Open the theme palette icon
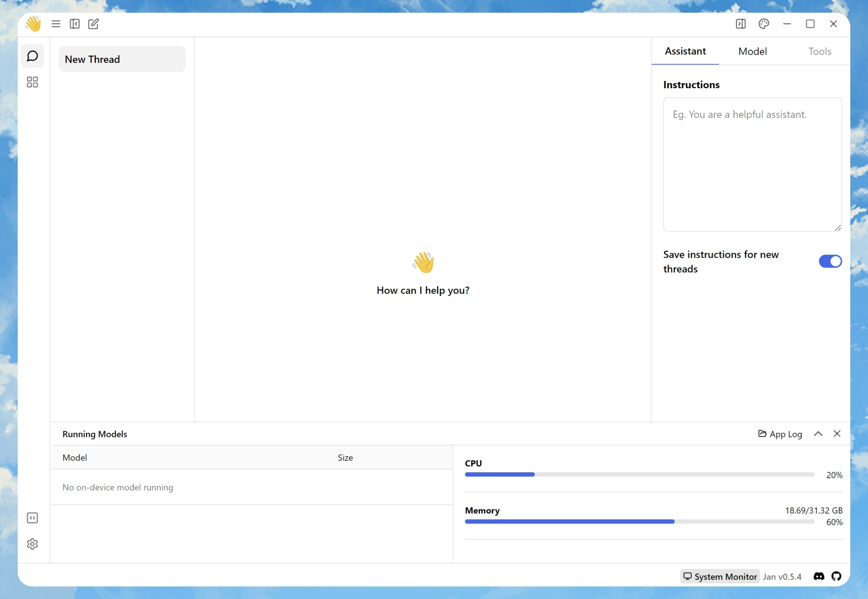This screenshot has width=868, height=599. [764, 24]
